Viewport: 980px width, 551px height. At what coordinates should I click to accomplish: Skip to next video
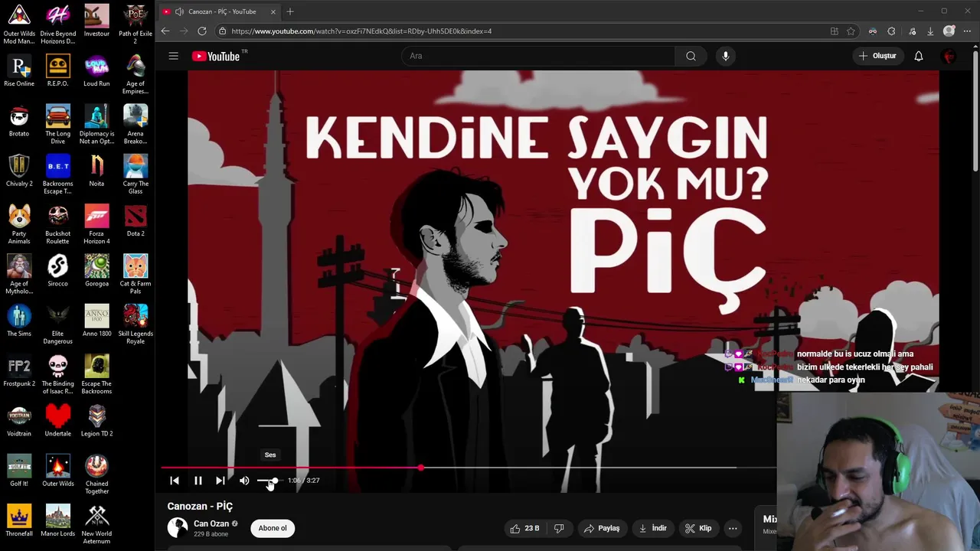220,481
